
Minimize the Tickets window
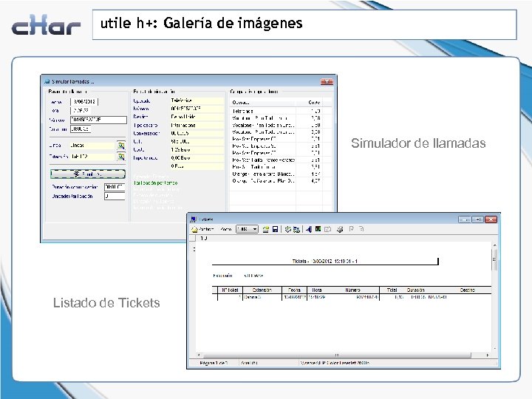pos(465,219)
